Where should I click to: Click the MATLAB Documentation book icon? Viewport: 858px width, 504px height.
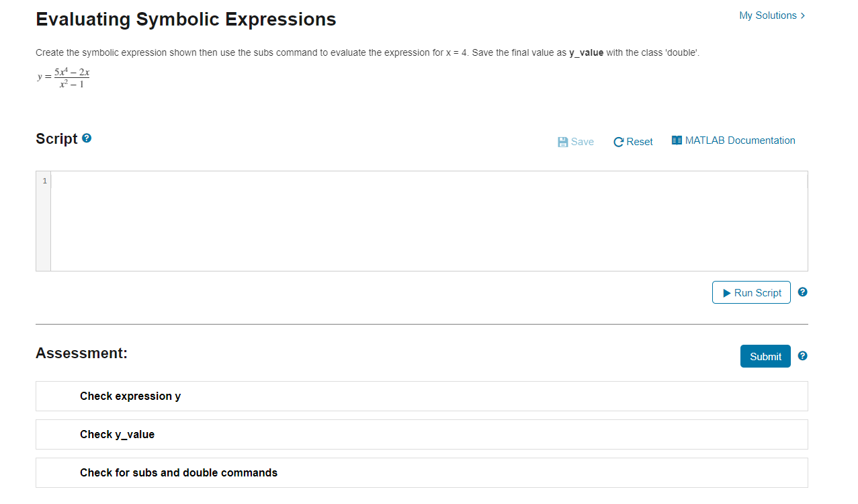click(677, 140)
